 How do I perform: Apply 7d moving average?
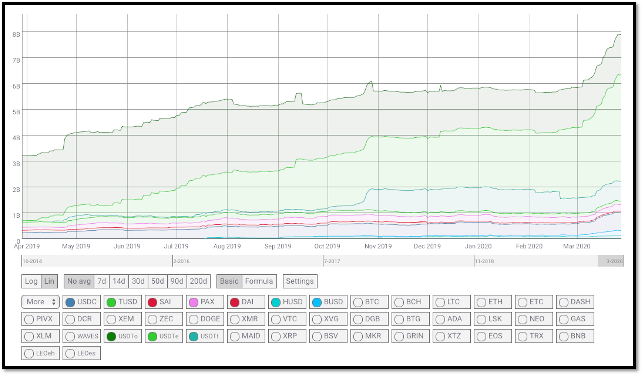pyautogui.click(x=102, y=281)
